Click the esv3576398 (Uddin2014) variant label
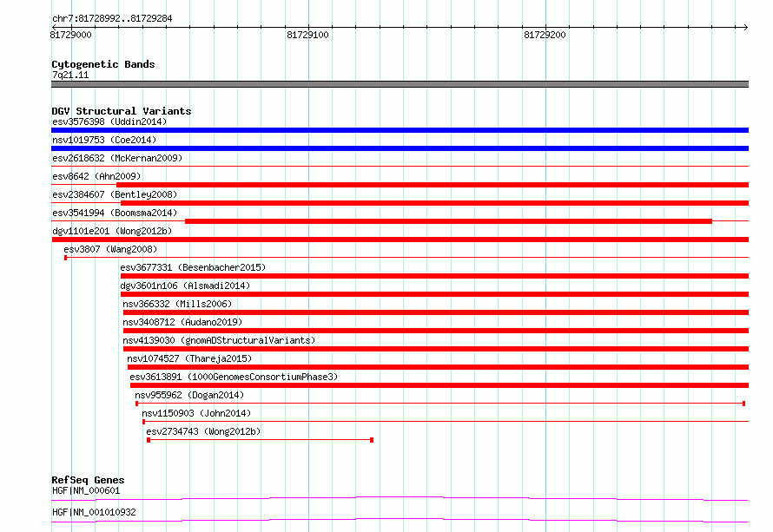This screenshot has height=532, width=773. [x=109, y=122]
